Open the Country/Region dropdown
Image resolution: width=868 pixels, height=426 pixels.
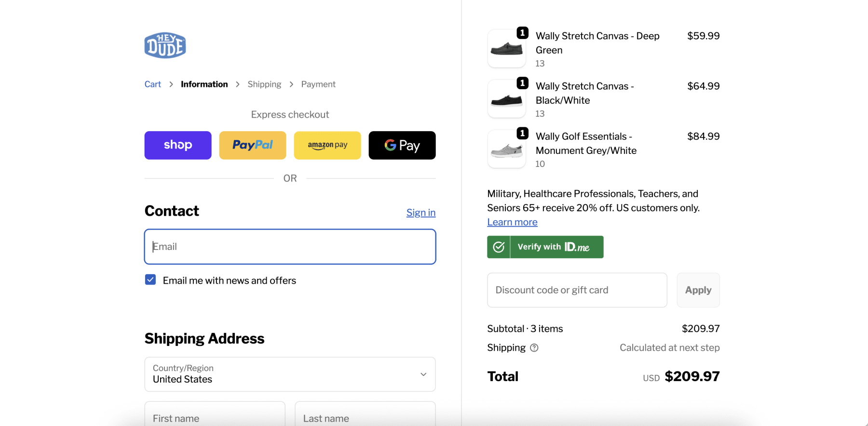(x=290, y=374)
